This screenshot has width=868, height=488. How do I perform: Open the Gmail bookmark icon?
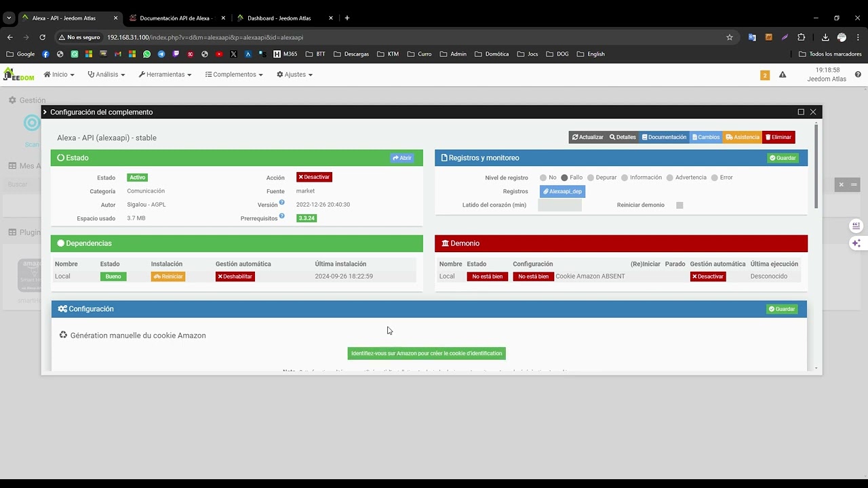pos(118,54)
